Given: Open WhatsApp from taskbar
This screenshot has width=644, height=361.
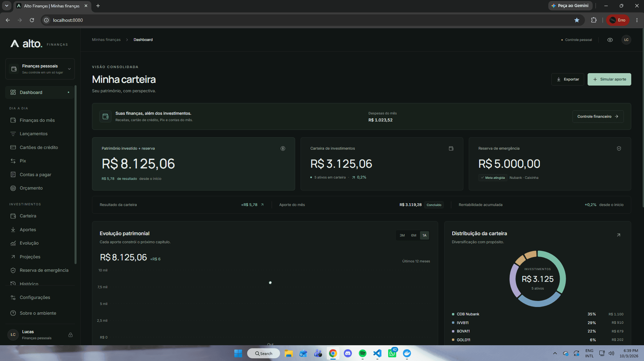Looking at the screenshot, I should (392, 353).
